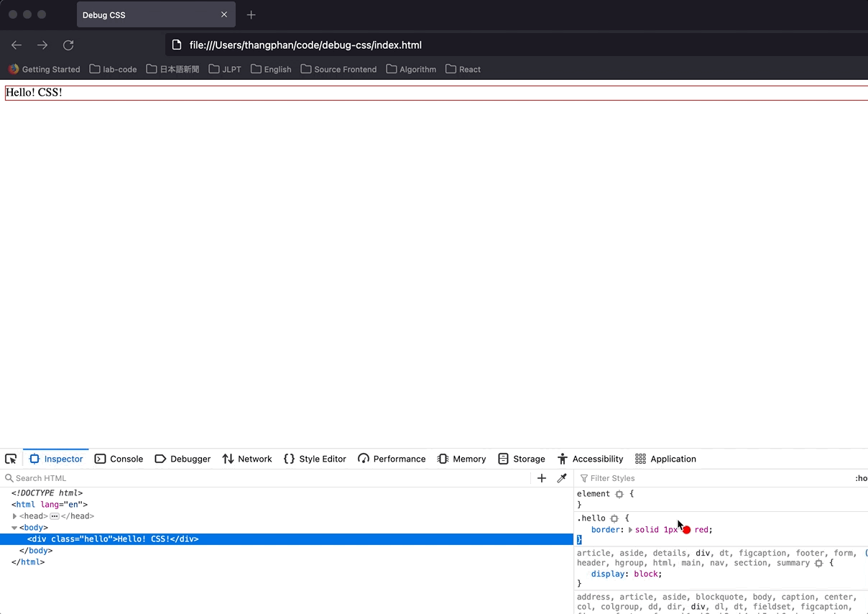Click the ellipsis badge inside head tag
868x614 pixels.
tap(55, 516)
